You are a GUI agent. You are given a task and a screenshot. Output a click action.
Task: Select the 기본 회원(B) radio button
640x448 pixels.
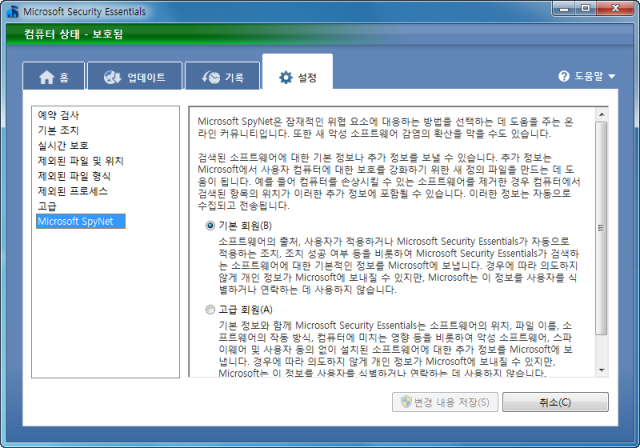[x=210, y=226]
